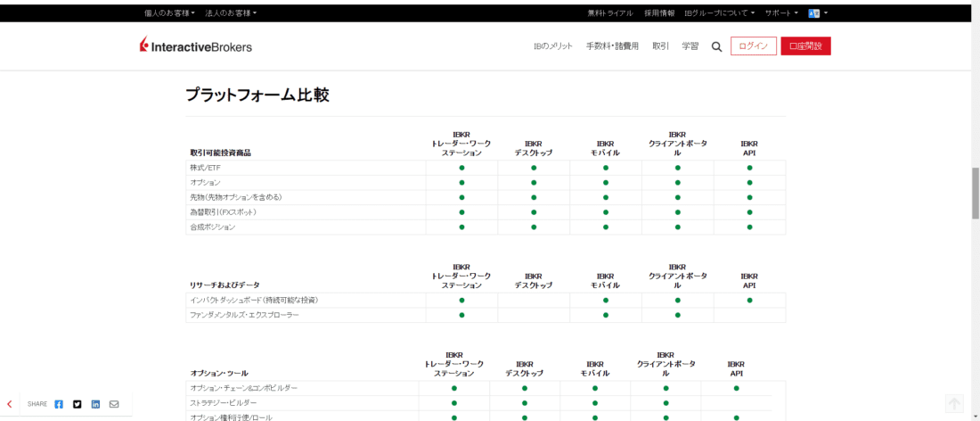The height and width of the screenshot is (421, 980).
Task: Share page via email envelope icon
Action: tap(114, 404)
